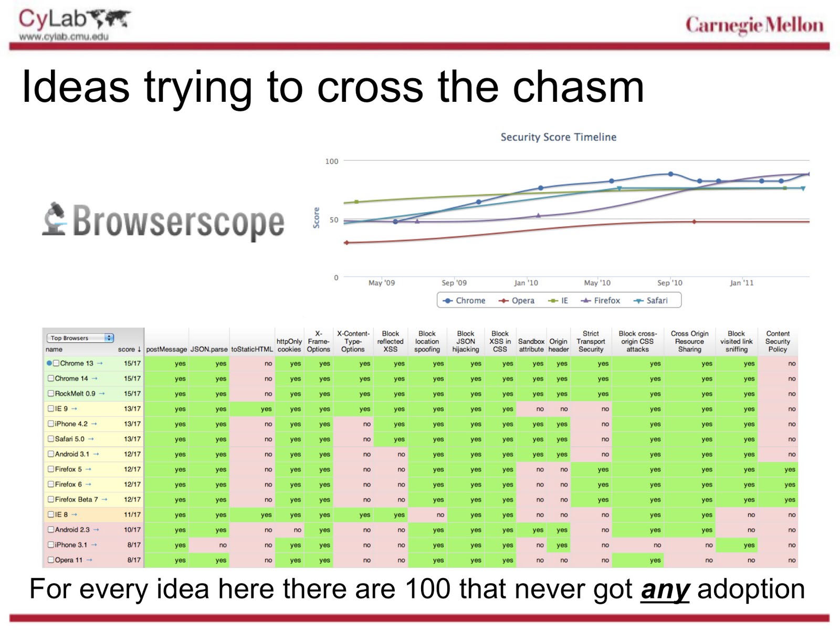The height and width of the screenshot is (630, 840).
Task: Click the Carnegie Mellon logo
Action: tap(754, 25)
